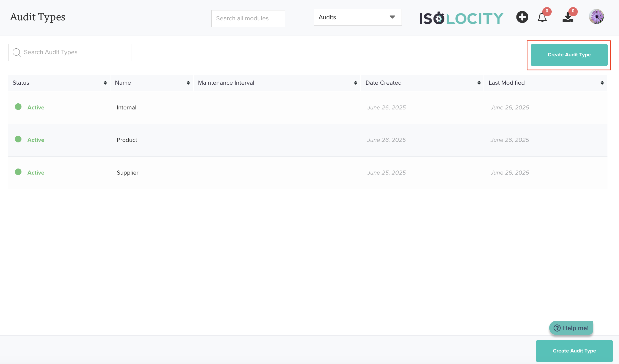
Task: Sort table by Name column arrows
Action: tap(188, 83)
